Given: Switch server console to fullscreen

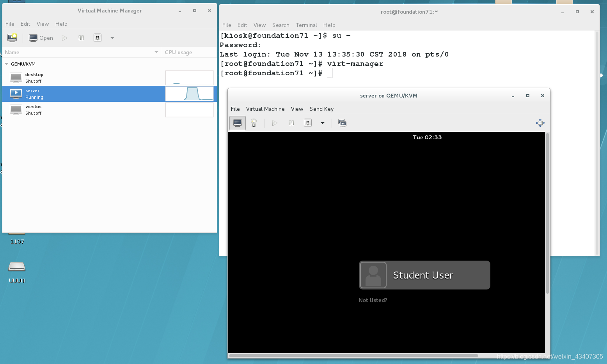Looking at the screenshot, I should 540,123.
